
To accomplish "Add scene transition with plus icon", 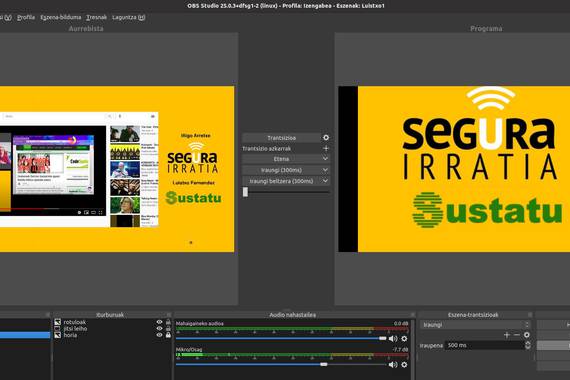I will click(x=507, y=335).
